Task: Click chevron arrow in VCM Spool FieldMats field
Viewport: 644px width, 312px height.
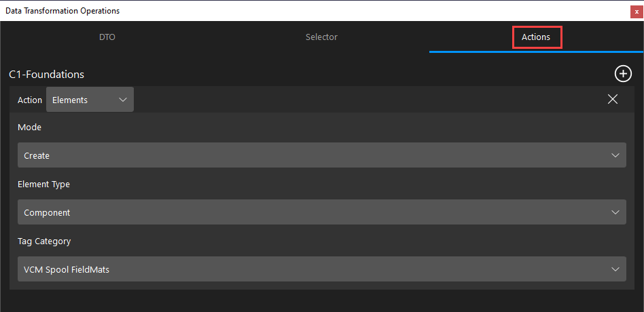Action: click(x=615, y=269)
